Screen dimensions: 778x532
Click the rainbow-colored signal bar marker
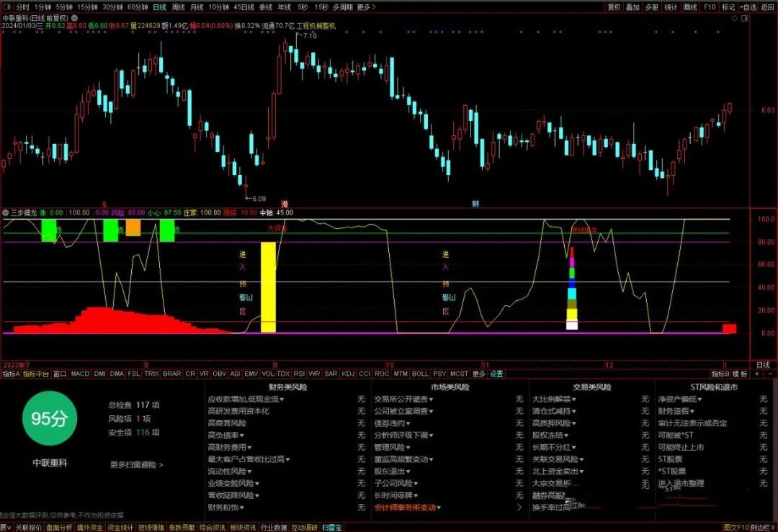(572, 289)
